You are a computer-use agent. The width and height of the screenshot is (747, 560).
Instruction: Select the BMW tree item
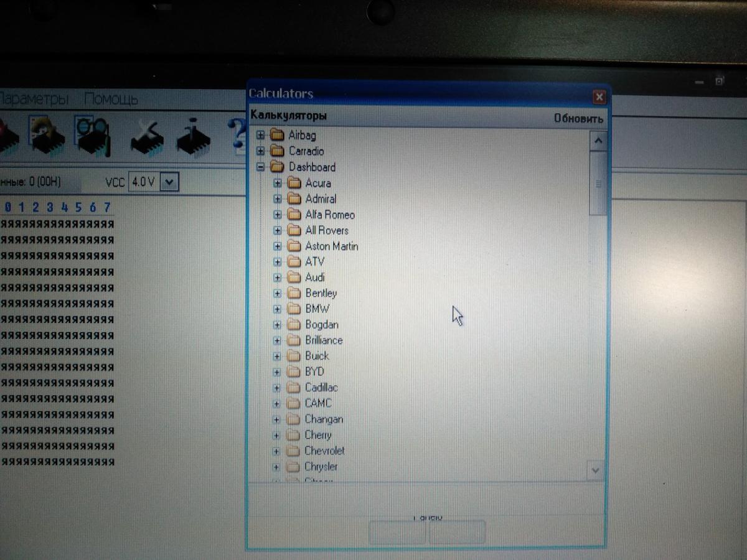(x=317, y=309)
